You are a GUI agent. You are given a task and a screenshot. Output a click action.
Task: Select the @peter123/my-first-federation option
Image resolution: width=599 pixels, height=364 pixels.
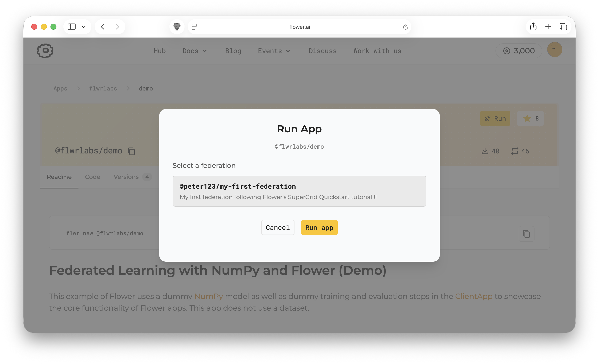pos(299,191)
